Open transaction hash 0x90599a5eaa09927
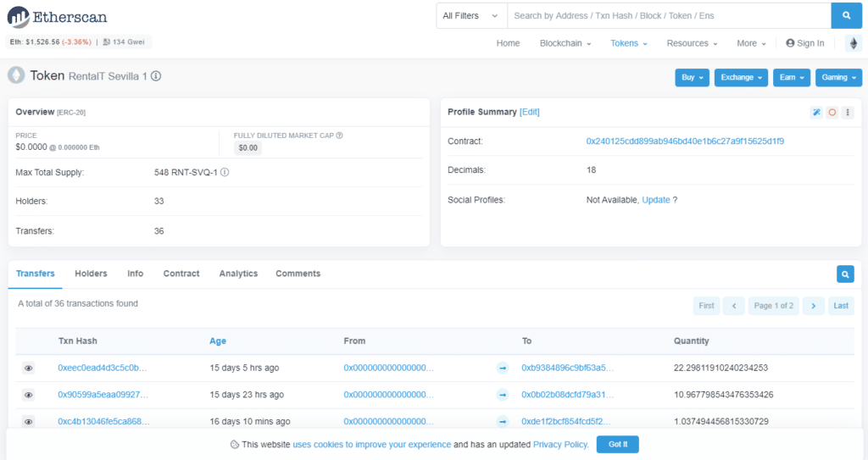 click(x=103, y=395)
